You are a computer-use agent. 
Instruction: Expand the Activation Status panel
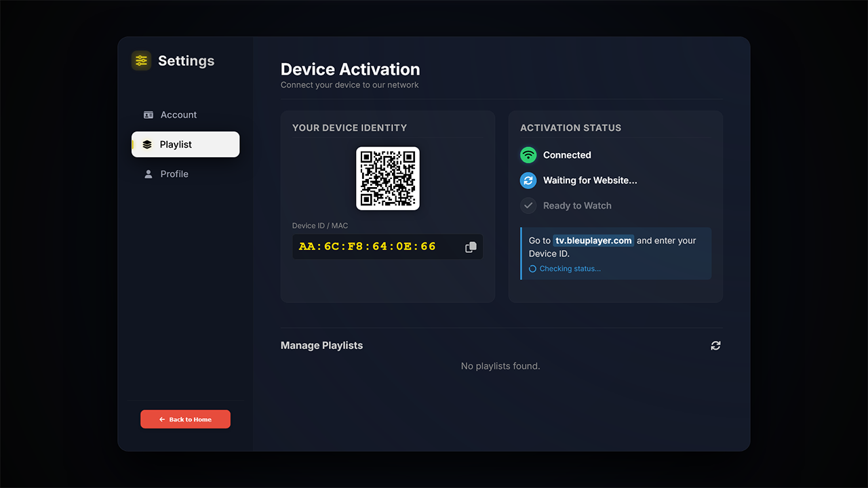tap(571, 127)
